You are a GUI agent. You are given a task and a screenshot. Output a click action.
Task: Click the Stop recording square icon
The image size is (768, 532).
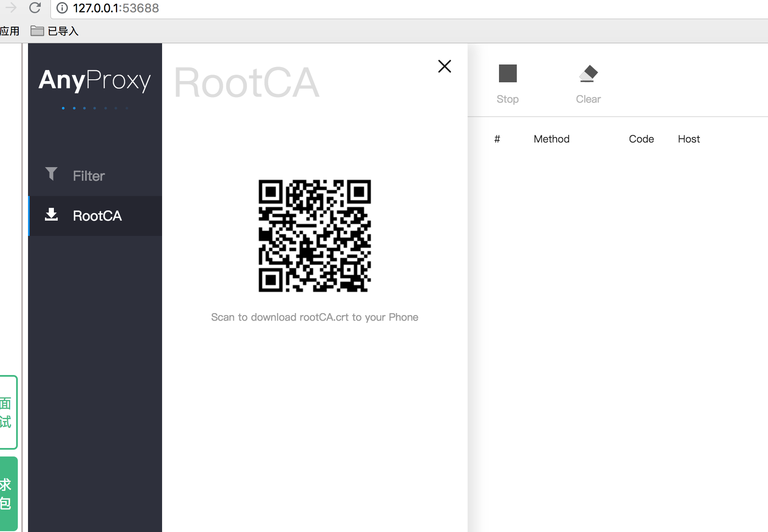(507, 73)
